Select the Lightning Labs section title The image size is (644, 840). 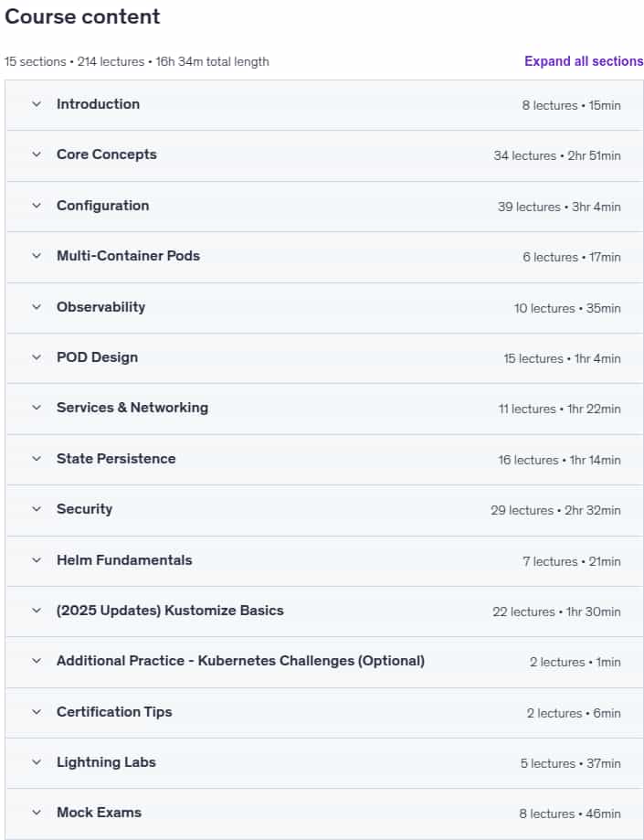(106, 762)
